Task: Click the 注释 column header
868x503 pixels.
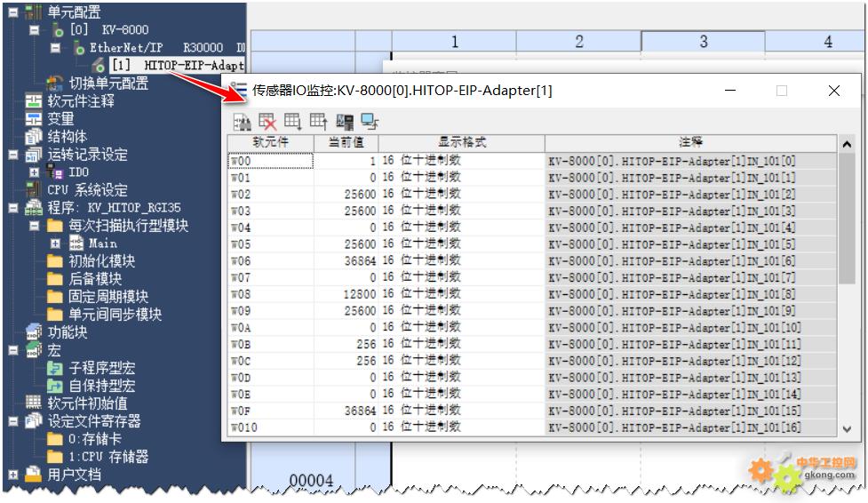Action: point(689,143)
